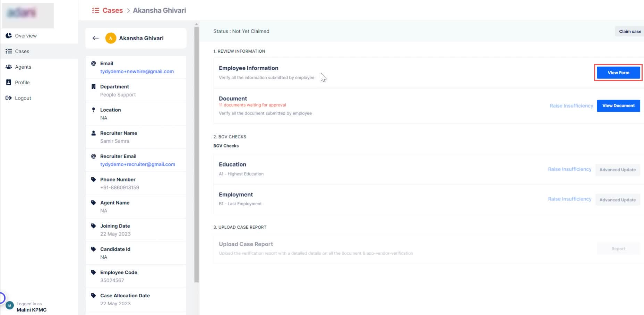Click the tag icon next to Case Allocation Date
The width and height of the screenshot is (644, 315).
[x=93, y=296]
